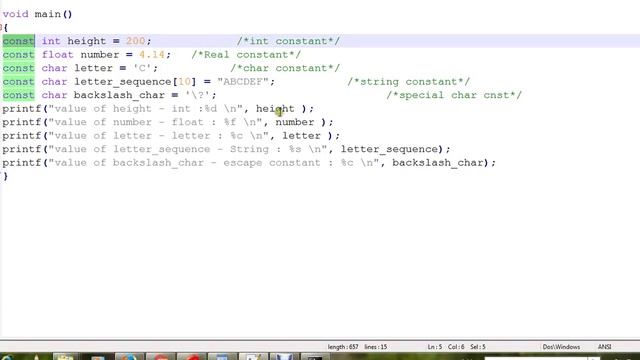Click the '/*char constant*/' comment
The width and height of the screenshot is (640, 360).
pyautogui.click(x=285, y=68)
